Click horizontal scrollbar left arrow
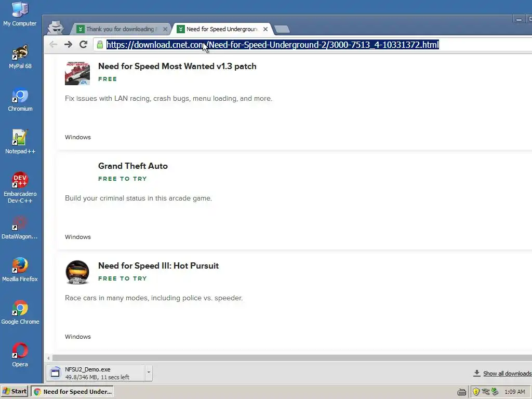Viewport: 532px width, 399px height. [48, 358]
